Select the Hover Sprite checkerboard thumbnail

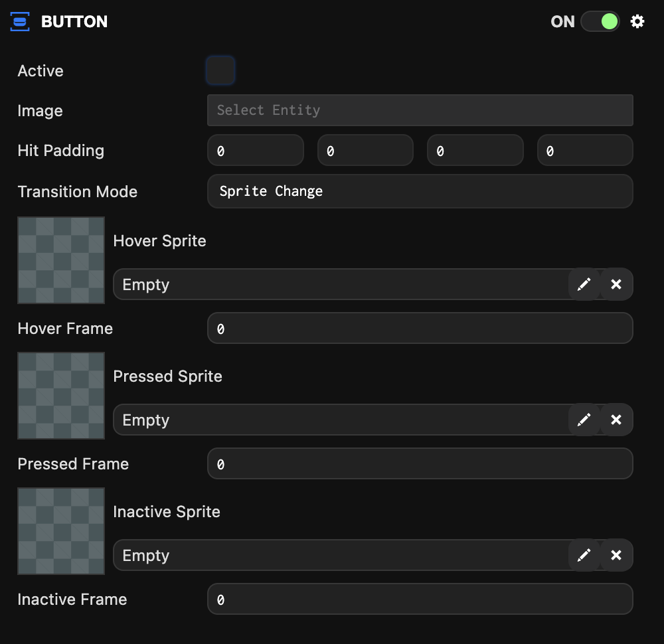[x=60, y=260]
